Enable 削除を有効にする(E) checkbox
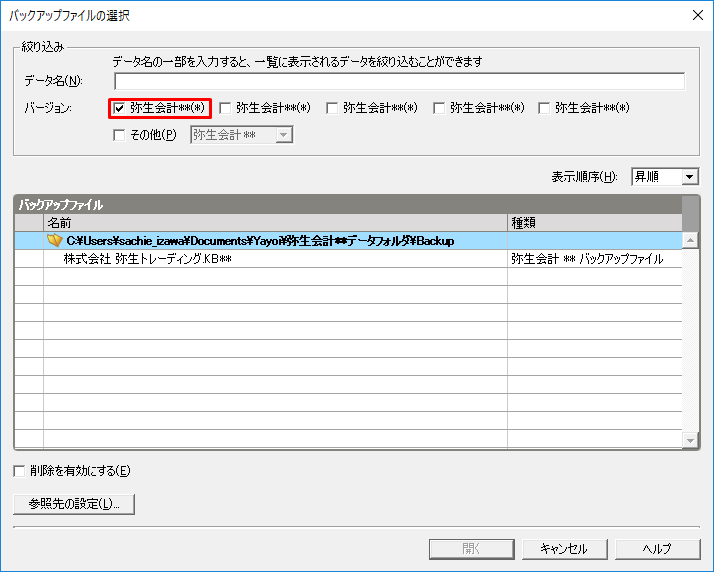The height and width of the screenshot is (572, 714). coord(19,471)
